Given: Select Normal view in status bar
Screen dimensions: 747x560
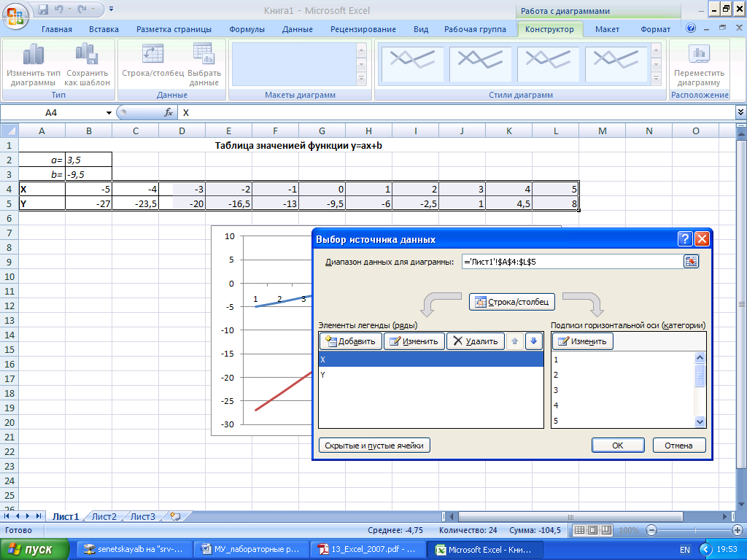Looking at the screenshot, I should coord(579,530).
